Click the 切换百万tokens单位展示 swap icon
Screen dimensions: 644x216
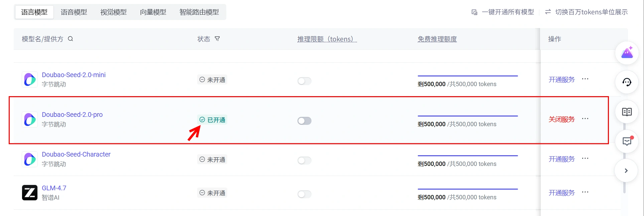tap(548, 12)
